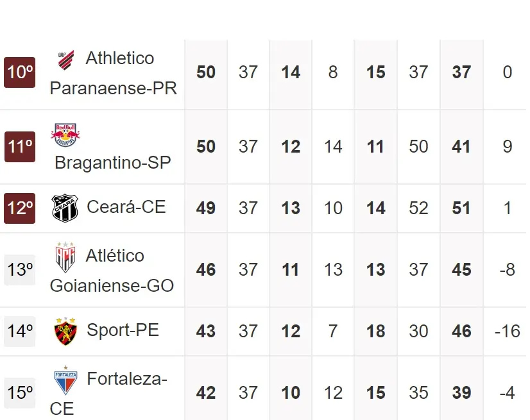Viewport: 530px width, 420px height.
Task: Open the Ceará-CE team link
Action: click(x=126, y=207)
